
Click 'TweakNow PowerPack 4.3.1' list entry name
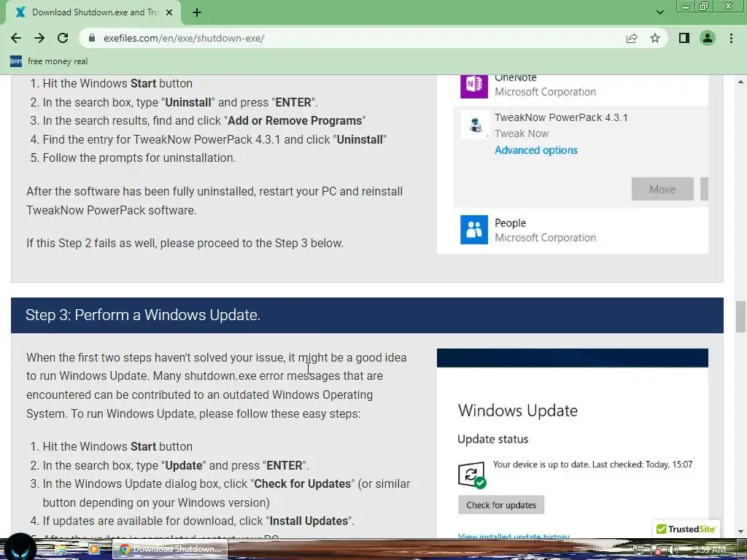pos(561,117)
